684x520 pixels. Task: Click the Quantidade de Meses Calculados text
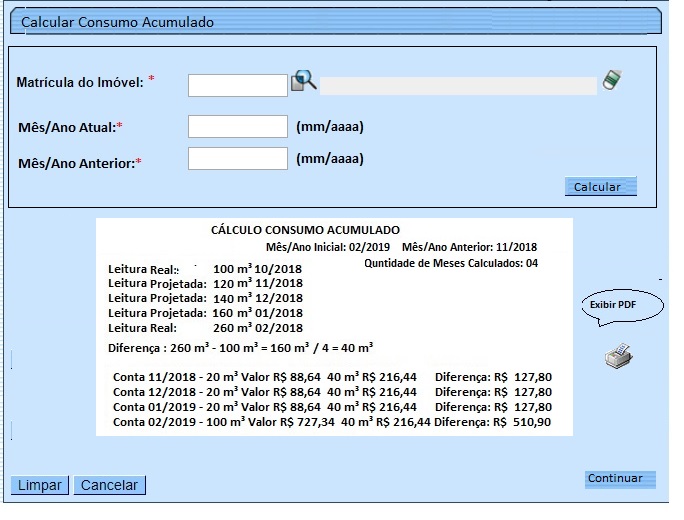pyautogui.click(x=452, y=263)
